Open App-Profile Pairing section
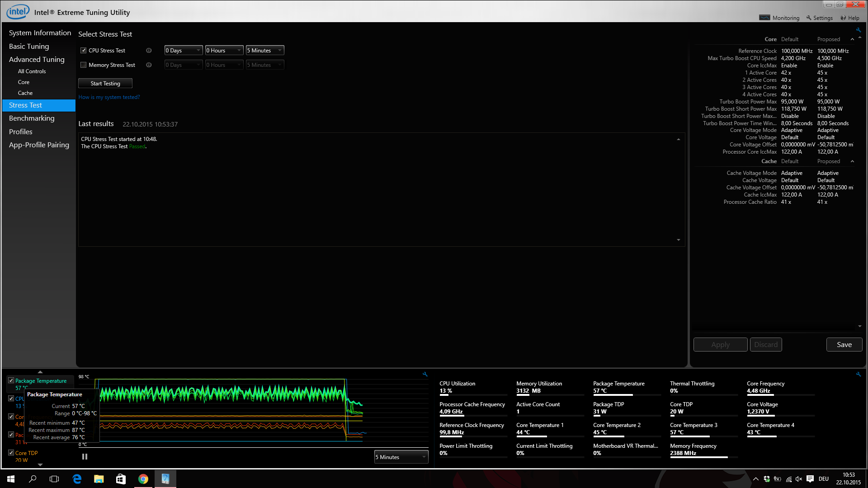Viewport: 868px width, 488px height. pyautogui.click(x=39, y=145)
